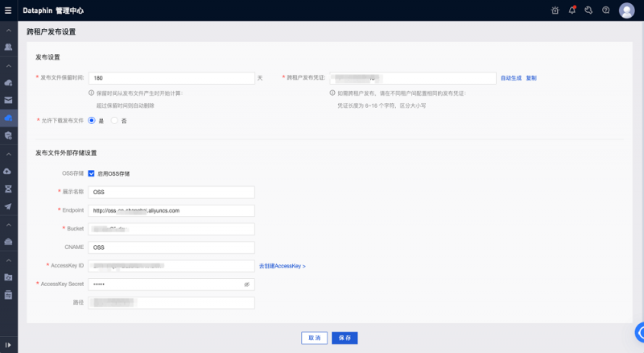Click the 自动生成 link
Screen dimensions: 644x353
click(x=510, y=78)
